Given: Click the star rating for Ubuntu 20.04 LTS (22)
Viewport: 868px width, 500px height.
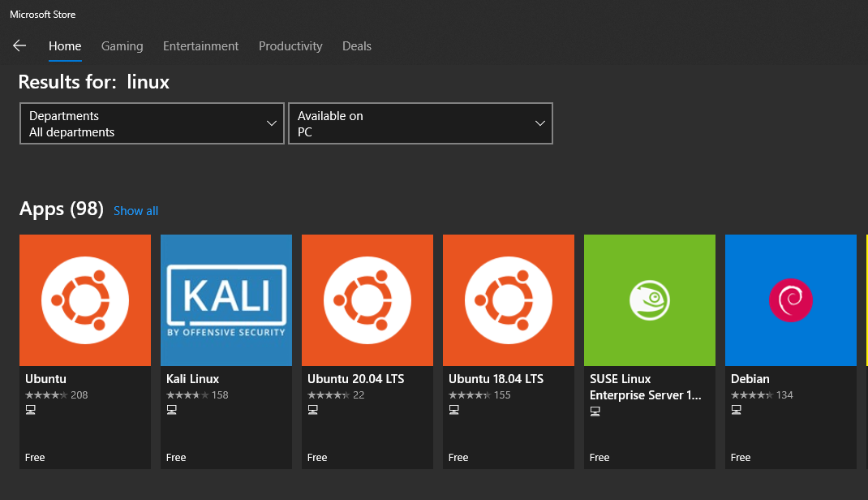Looking at the screenshot, I should (x=329, y=394).
